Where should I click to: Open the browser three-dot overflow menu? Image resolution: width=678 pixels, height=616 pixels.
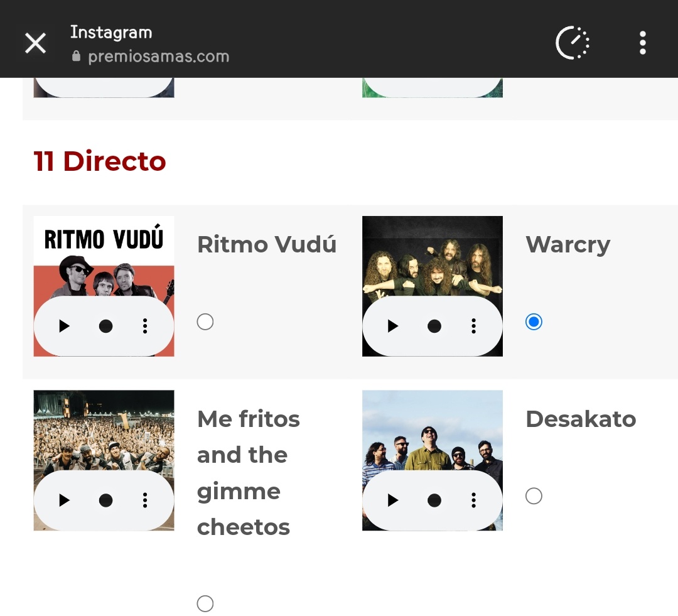[643, 43]
